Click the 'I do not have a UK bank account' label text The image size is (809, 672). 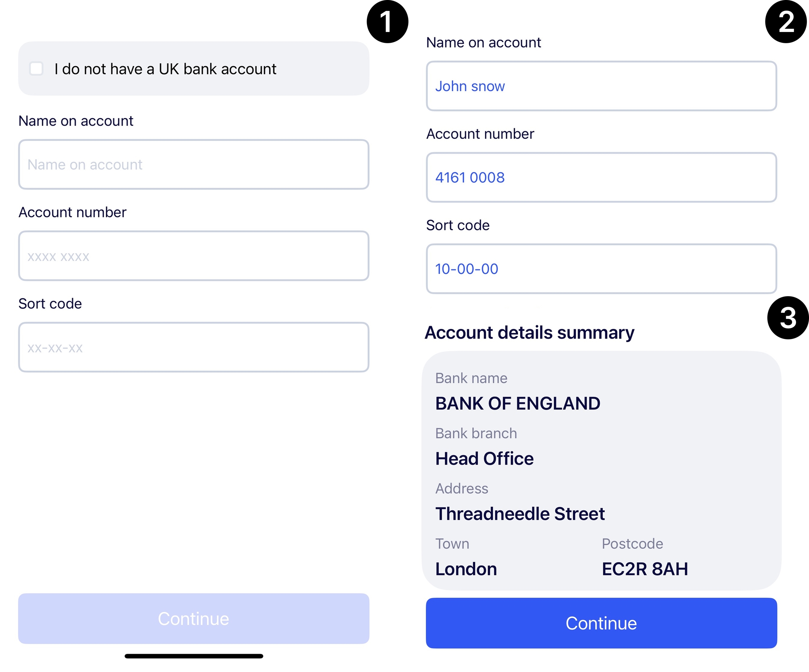(x=165, y=69)
